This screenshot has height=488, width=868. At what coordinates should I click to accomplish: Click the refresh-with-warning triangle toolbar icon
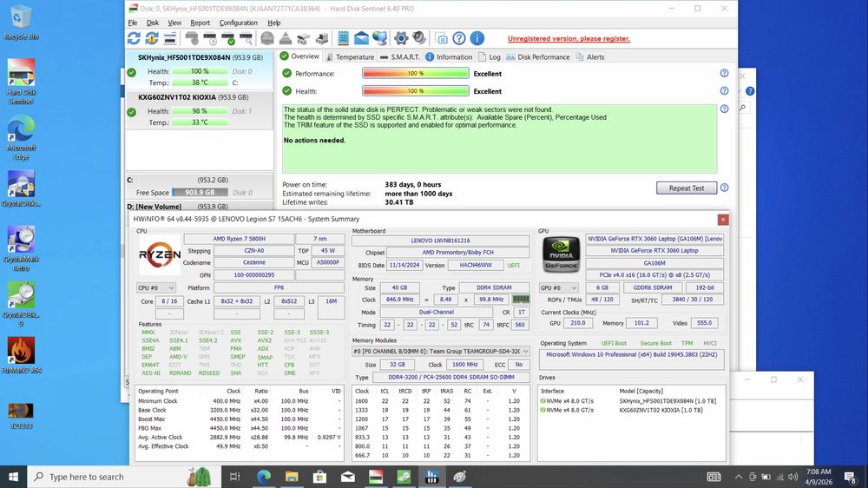[152, 38]
